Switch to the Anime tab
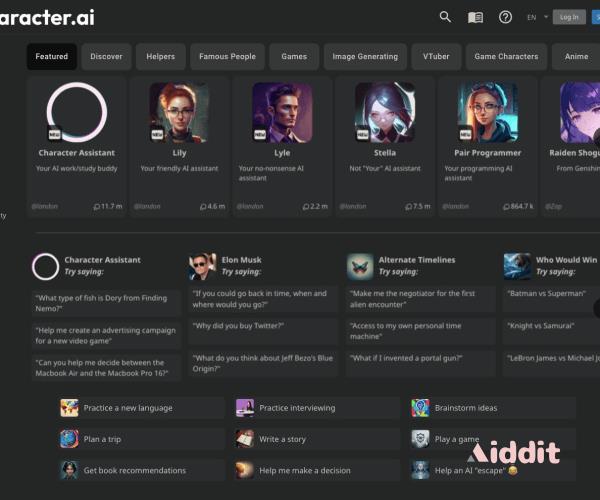The height and width of the screenshot is (500, 600). tap(576, 57)
